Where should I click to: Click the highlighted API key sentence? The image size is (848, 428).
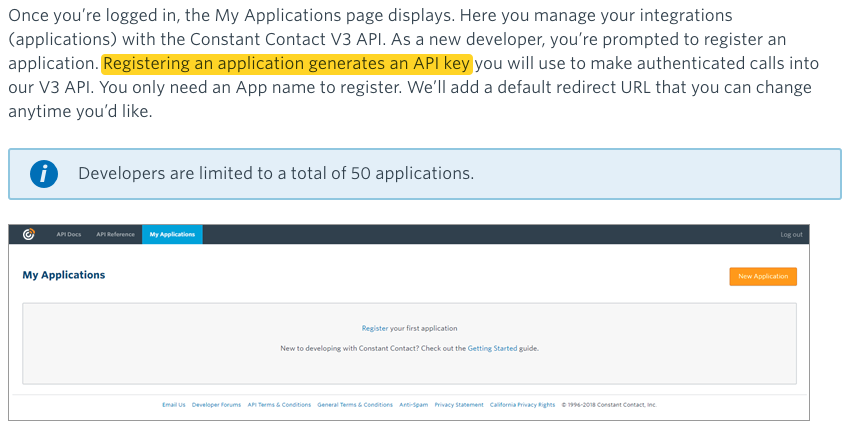(x=286, y=63)
